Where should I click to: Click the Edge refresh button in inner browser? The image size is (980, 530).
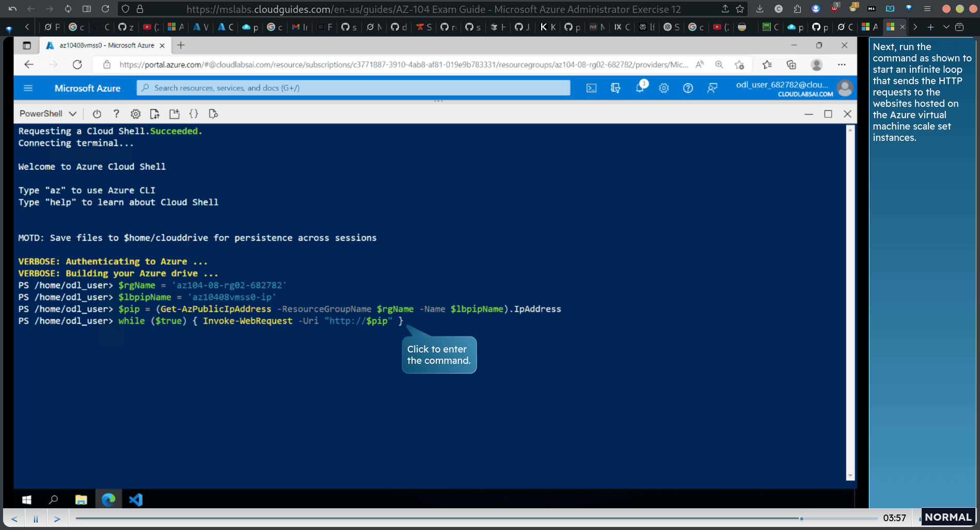coord(77,65)
